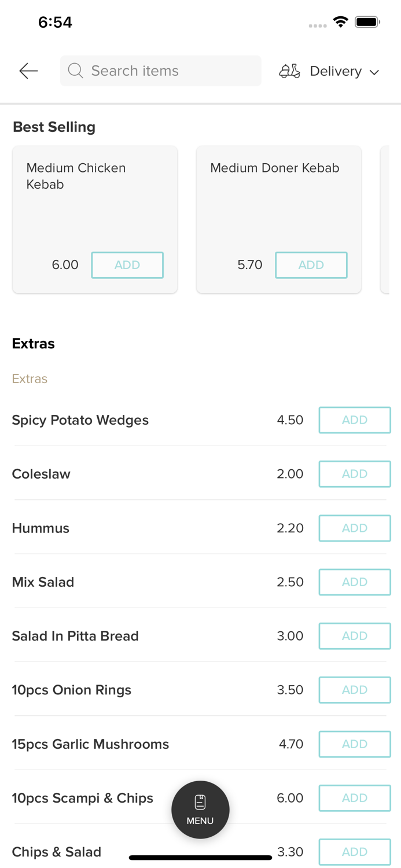Viewport: 401px width, 868px height.
Task: Tap the search magnifier icon
Action: tap(75, 71)
